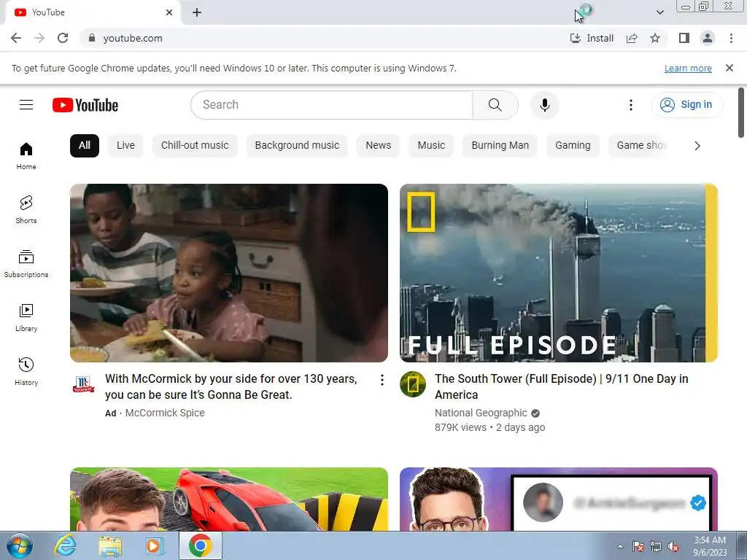Viewport: 747px width, 560px height.
Task: Select the All filter chip
Action: [85, 145]
